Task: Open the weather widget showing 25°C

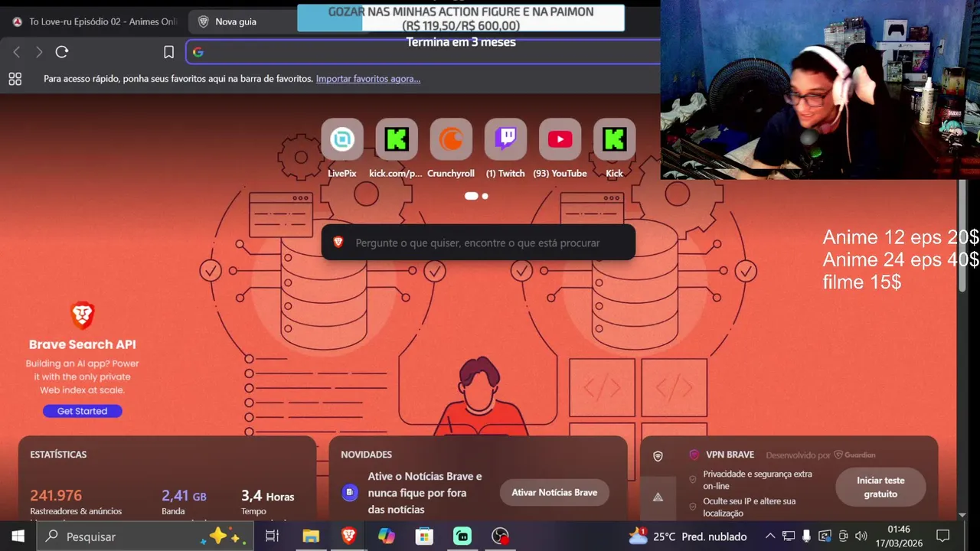Action: [x=687, y=536]
